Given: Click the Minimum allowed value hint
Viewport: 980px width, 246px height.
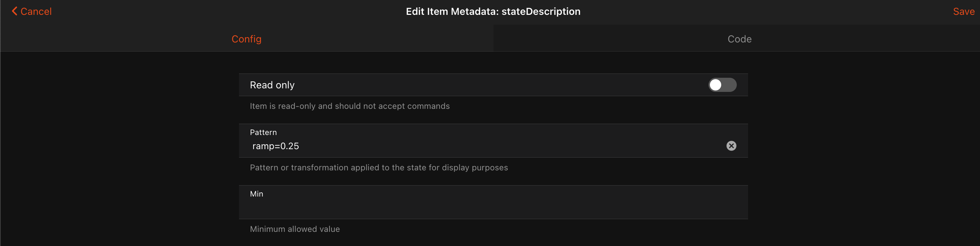Looking at the screenshot, I should click(295, 229).
